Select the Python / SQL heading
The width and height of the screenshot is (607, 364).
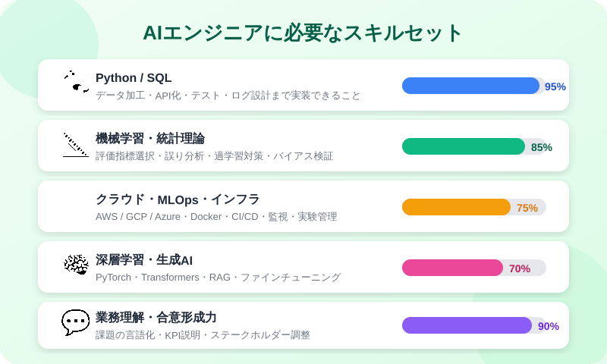point(134,78)
